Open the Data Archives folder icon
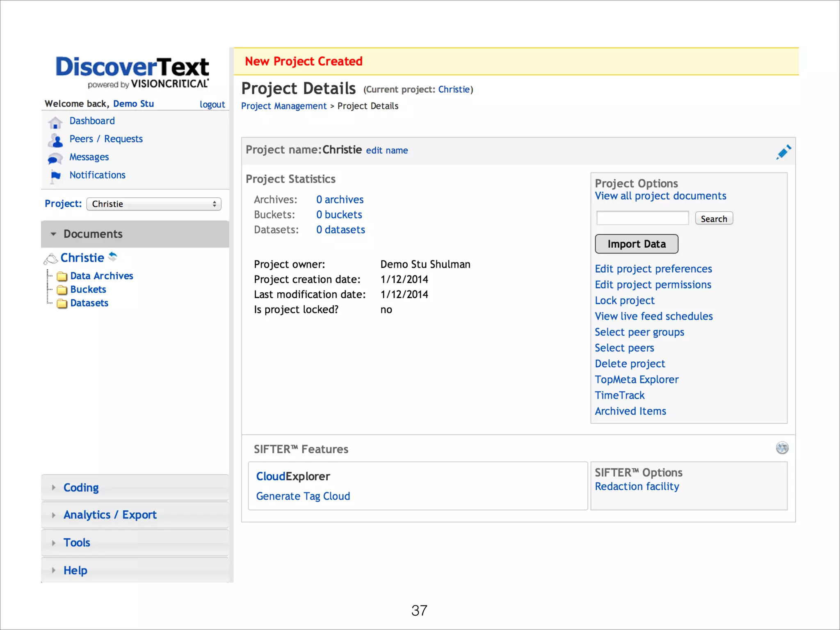Image resolution: width=840 pixels, height=630 pixels. 62,276
